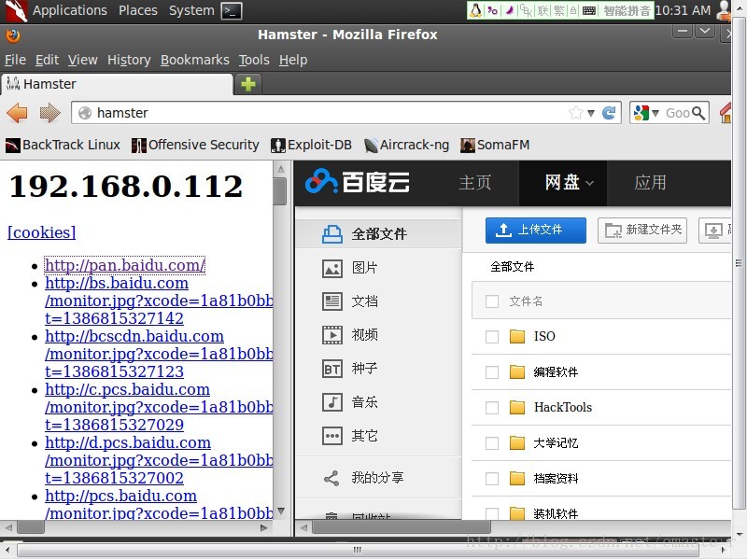Open the http://pan.baidu.com/ link
Image resolution: width=747 pixels, height=560 pixels.
point(125,265)
